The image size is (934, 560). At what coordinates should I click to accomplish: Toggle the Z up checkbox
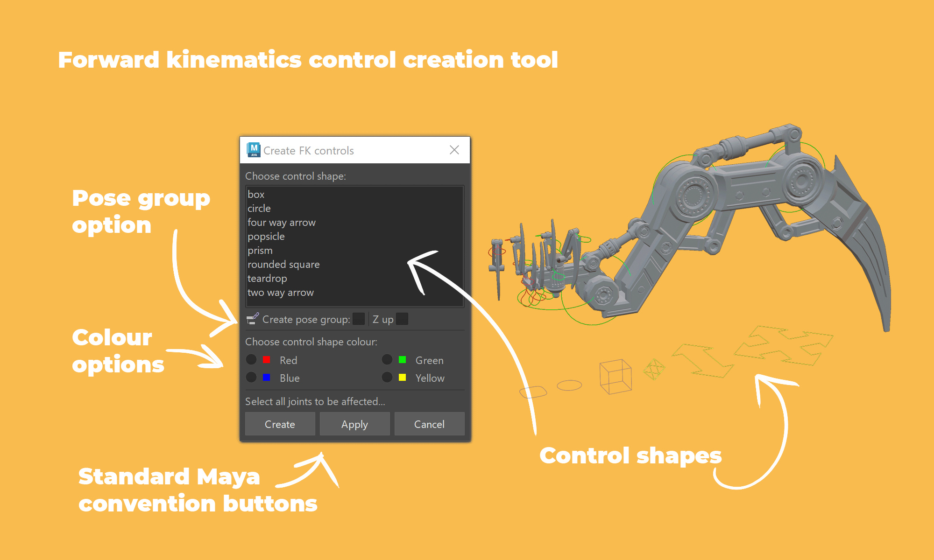(402, 319)
